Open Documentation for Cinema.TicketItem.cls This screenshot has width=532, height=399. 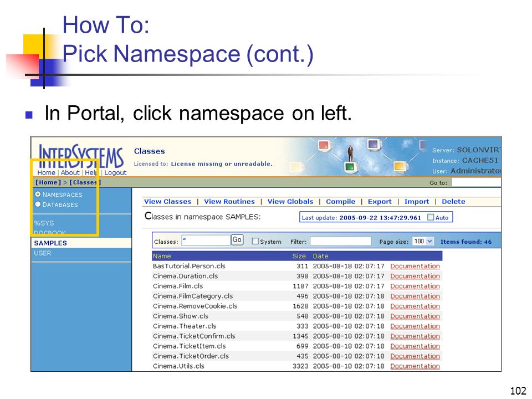[x=415, y=346]
